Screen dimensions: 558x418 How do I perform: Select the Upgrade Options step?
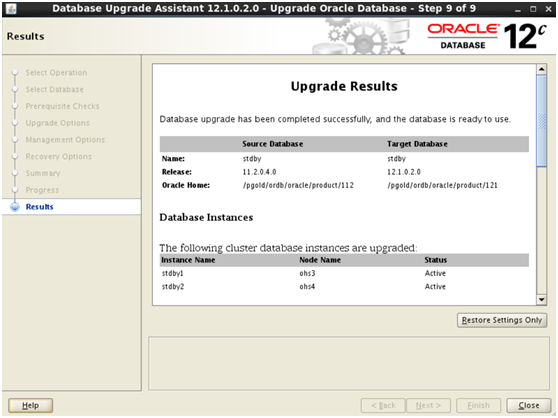[x=58, y=123]
